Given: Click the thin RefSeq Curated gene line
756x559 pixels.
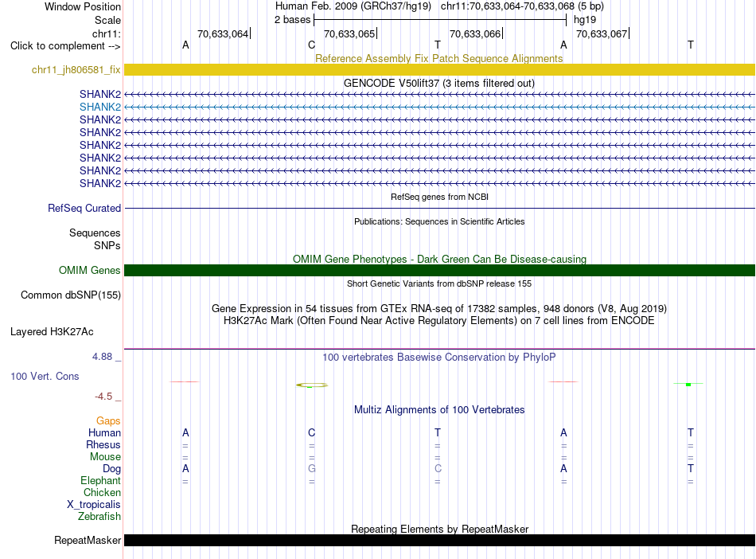Looking at the screenshot, I should (439, 209).
